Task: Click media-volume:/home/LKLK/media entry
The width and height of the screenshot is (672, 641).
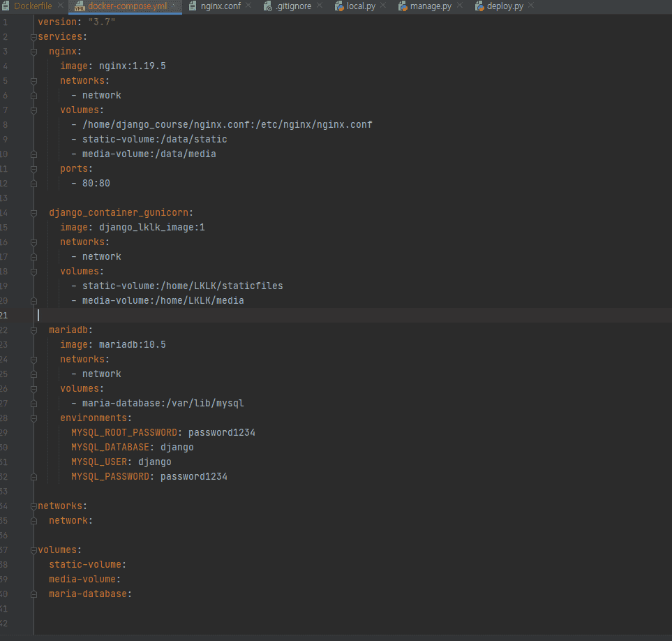Action: tap(163, 300)
